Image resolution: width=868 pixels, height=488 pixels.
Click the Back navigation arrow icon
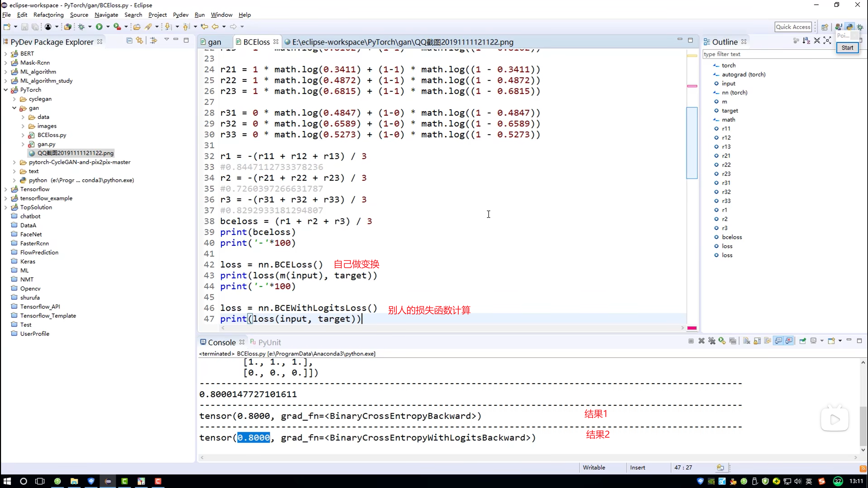[215, 27]
